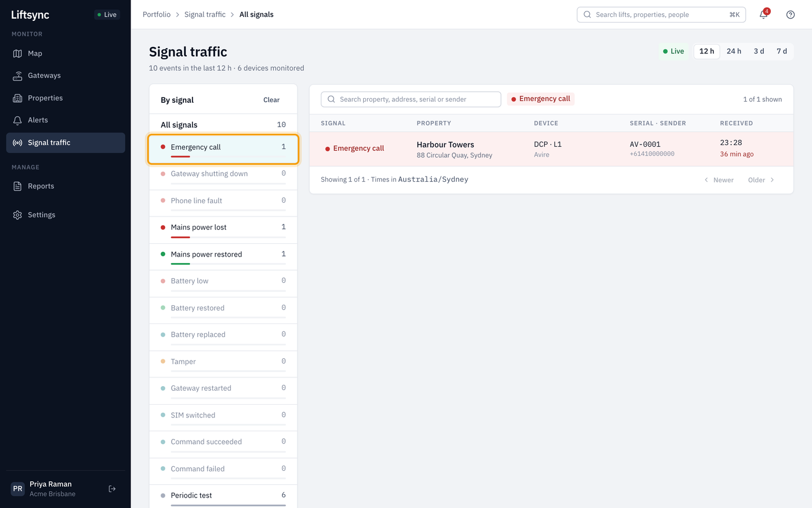Open Alerts in the sidebar menu
The image size is (812, 508).
pyautogui.click(x=66, y=120)
